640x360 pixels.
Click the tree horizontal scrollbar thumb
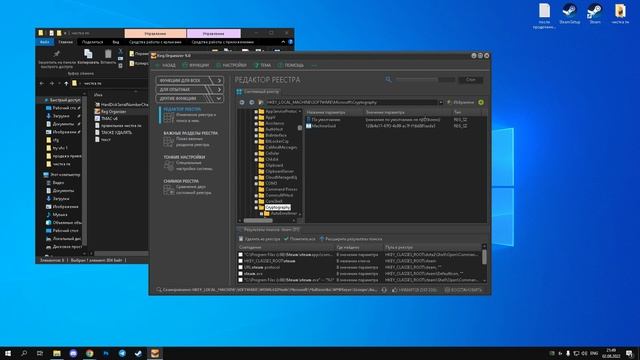pos(258,220)
